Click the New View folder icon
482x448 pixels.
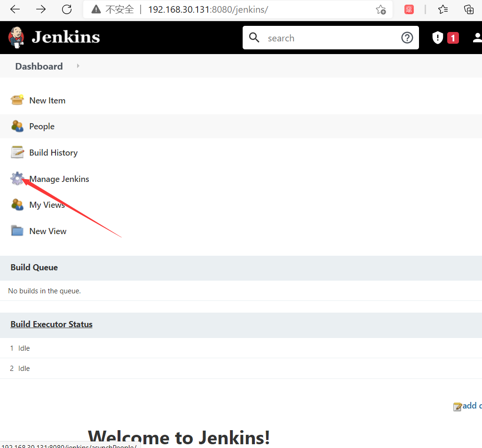17,230
